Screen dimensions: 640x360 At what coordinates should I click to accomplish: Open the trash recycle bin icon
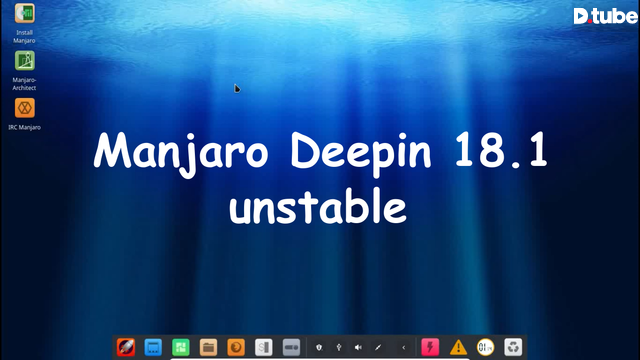pyautogui.click(x=513, y=347)
